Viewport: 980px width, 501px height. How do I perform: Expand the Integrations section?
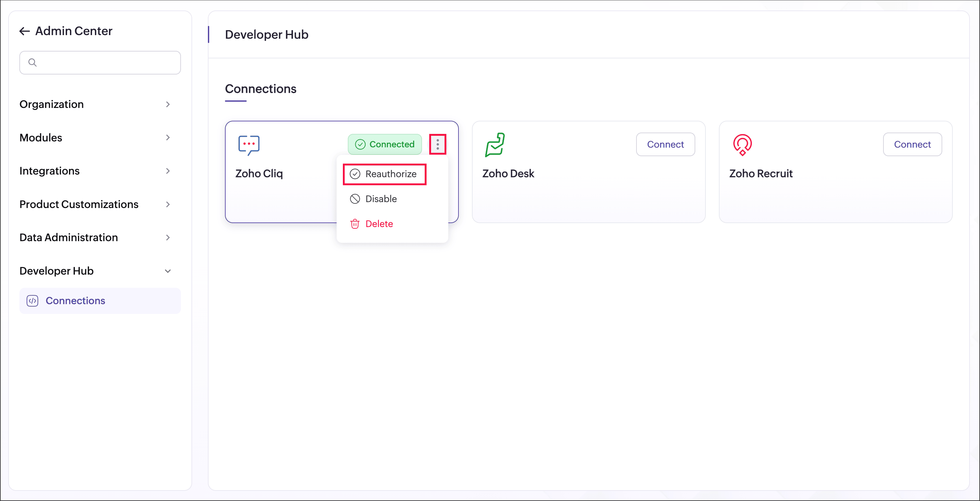point(168,171)
